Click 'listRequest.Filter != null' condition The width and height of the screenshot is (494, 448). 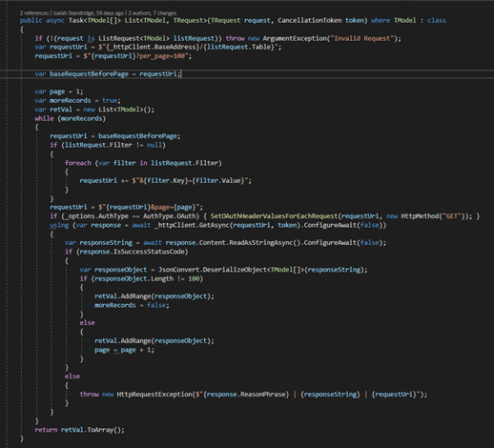(113, 145)
